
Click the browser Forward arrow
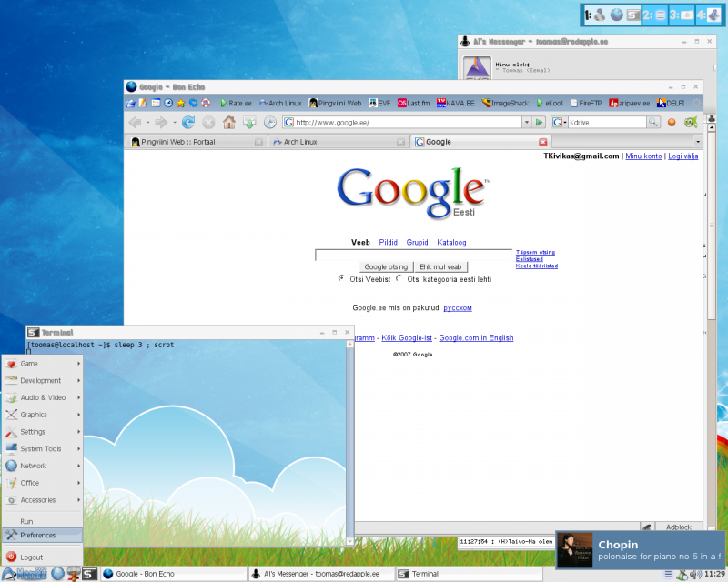[x=161, y=122]
